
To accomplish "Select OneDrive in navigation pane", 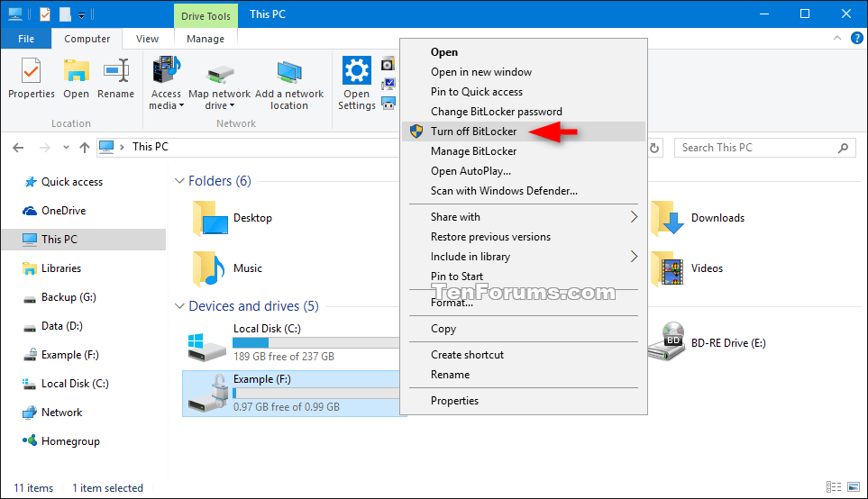I will (x=64, y=211).
